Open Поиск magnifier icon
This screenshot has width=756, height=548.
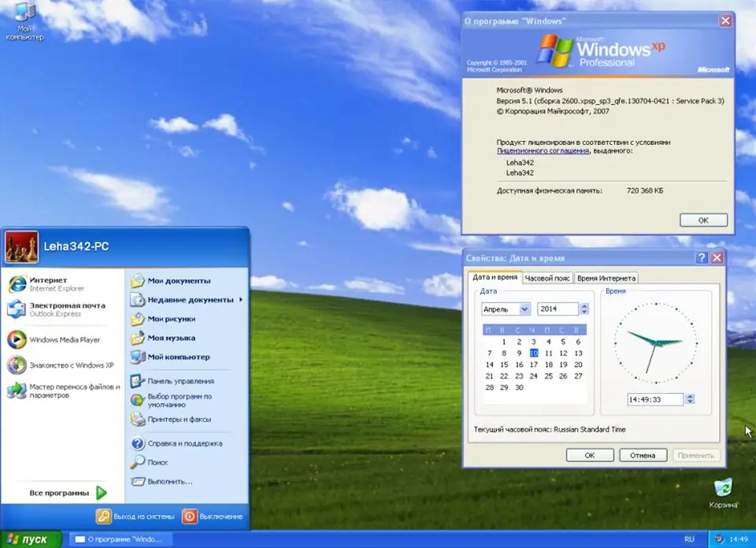[137, 461]
